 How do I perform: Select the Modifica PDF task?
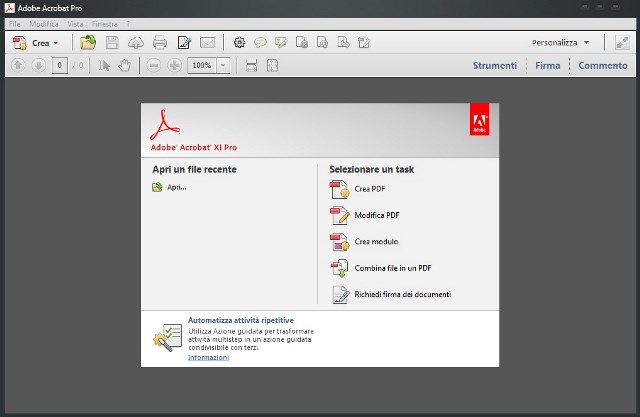click(364, 215)
